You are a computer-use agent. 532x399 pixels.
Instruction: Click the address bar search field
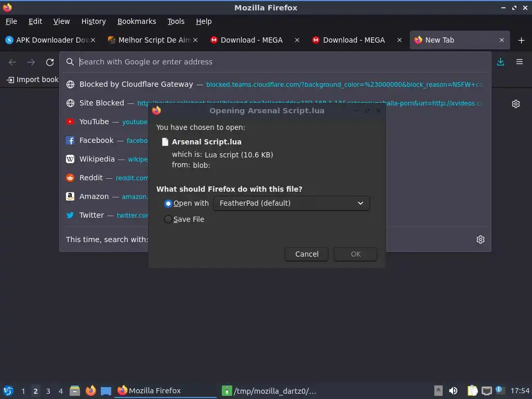click(x=275, y=62)
